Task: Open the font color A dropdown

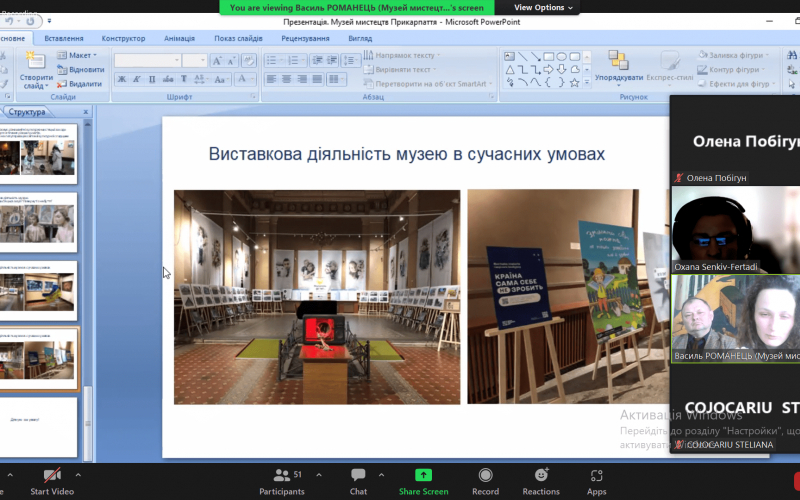Action: coord(245,79)
